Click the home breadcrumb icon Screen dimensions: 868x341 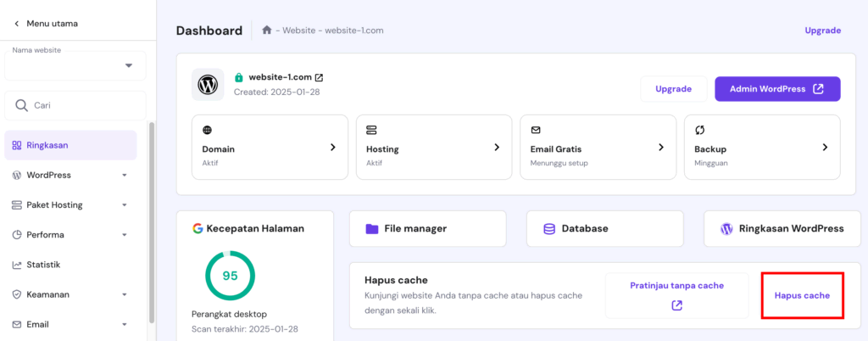click(267, 31)
